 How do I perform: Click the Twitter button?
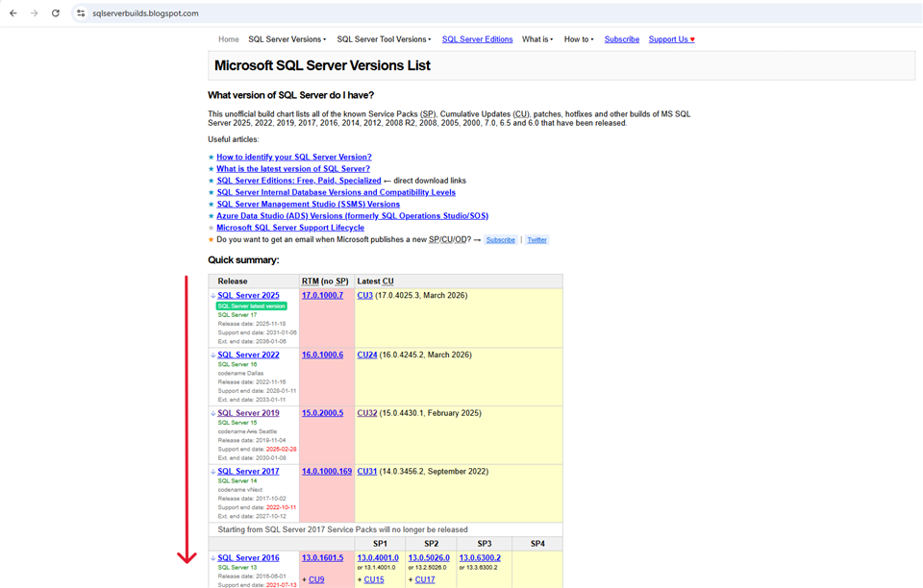(536, 240)
